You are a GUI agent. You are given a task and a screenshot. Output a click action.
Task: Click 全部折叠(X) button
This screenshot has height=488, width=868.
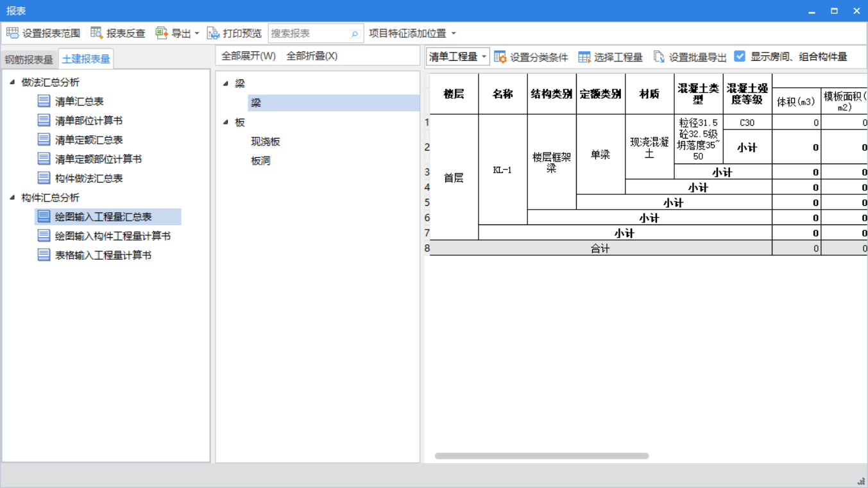[312, 56]
